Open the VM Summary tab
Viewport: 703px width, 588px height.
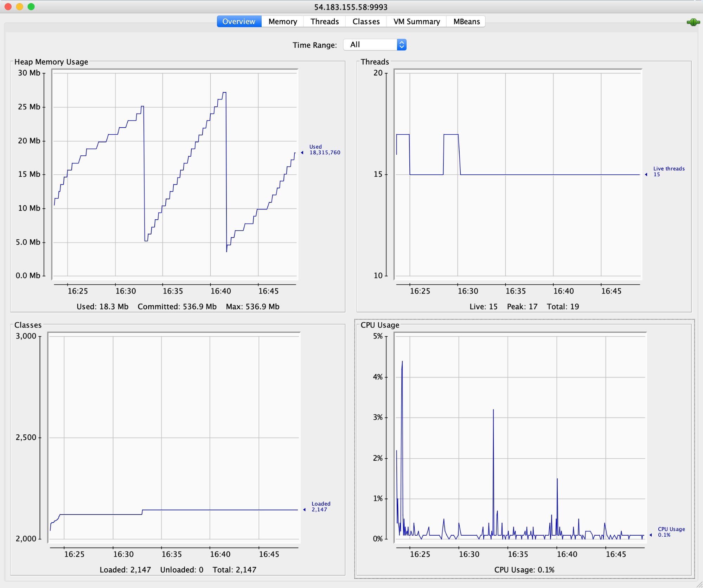[x=416, y=21]
